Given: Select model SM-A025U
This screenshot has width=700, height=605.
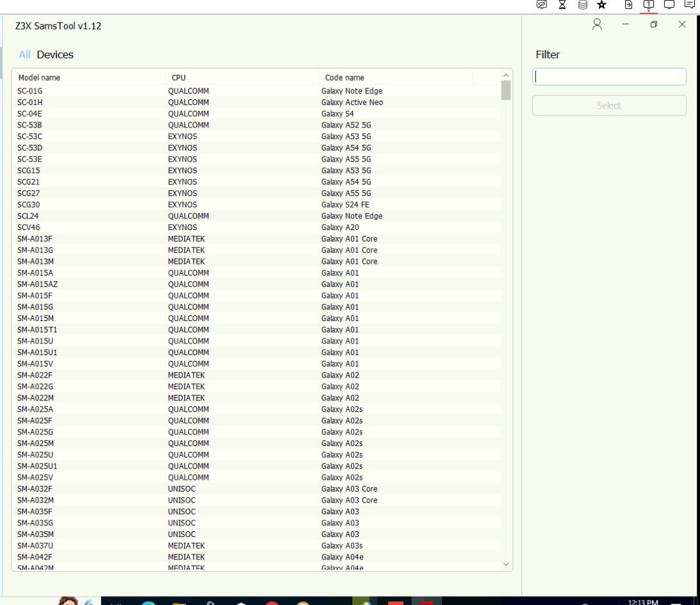Looking at the screenshot, I should [257, 455].
